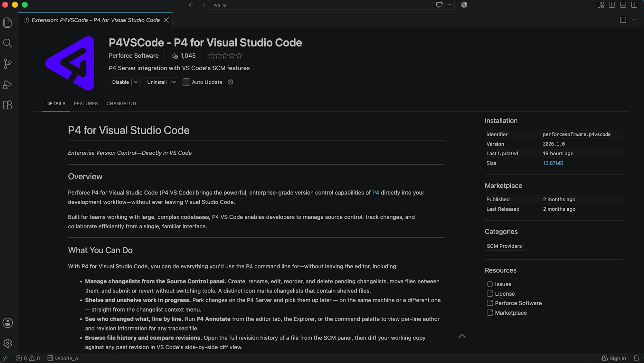Open the Accounts menu icon
Image resolution: width=644 pixels, height=363 pixels.
click(7, 323)
